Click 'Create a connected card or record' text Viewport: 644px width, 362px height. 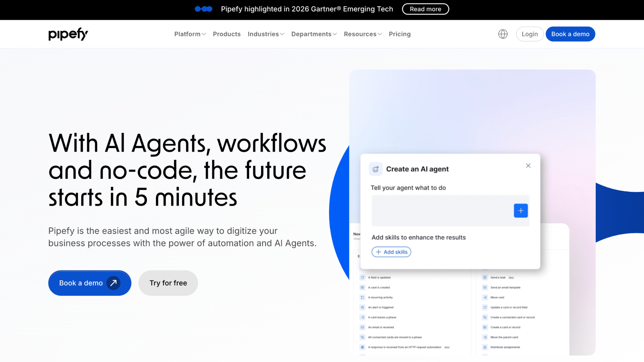click(x=513, y=317)
